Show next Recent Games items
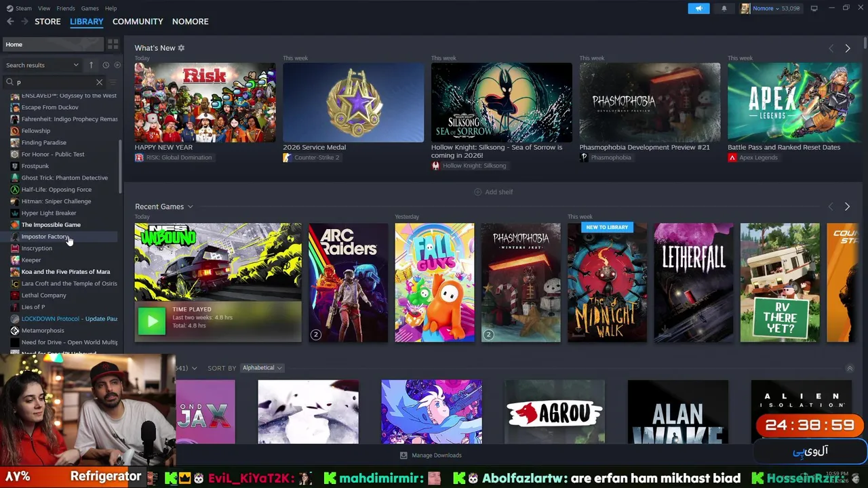868x488 pixels. 847,207
